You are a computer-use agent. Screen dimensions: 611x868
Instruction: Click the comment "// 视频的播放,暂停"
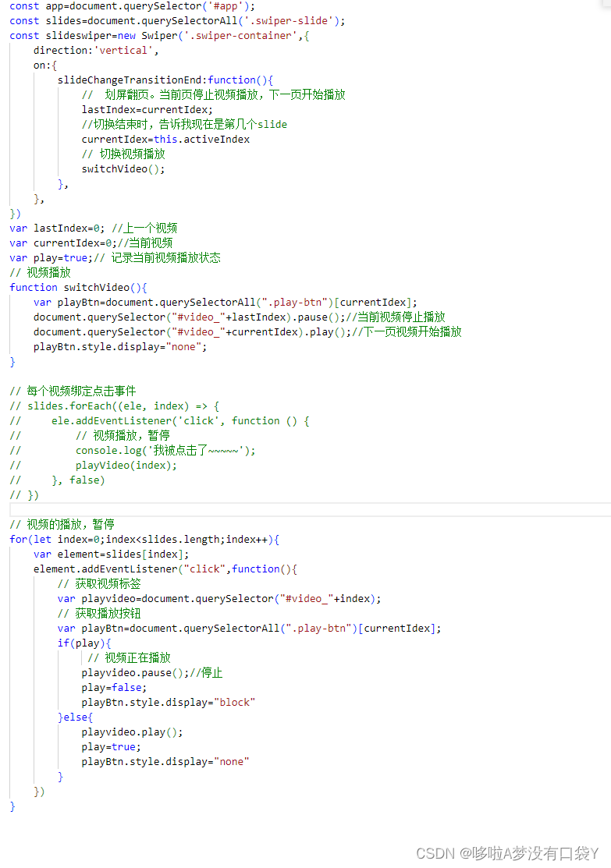[x=62, y=525]
